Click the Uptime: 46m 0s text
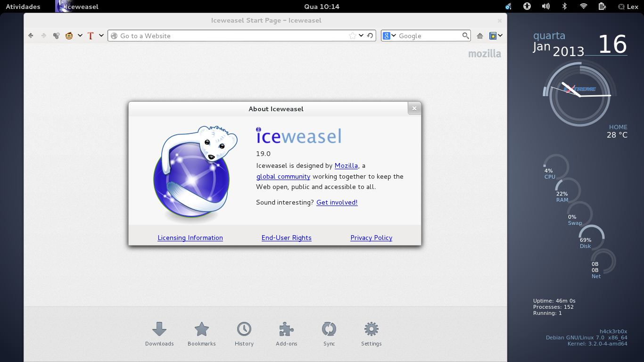The image size is (644, 362). pyautogui.click(x=554, y=301)
